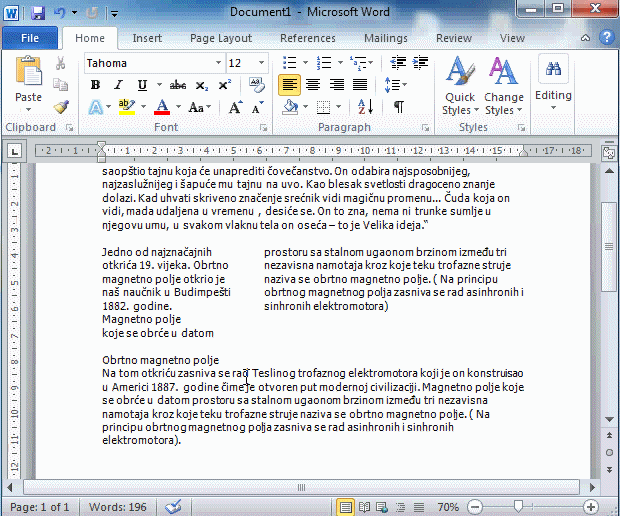The width and height of the screenshot is (620, 516).
Task: Toggle show paragraph marks
Action: (x=398, y=107)
